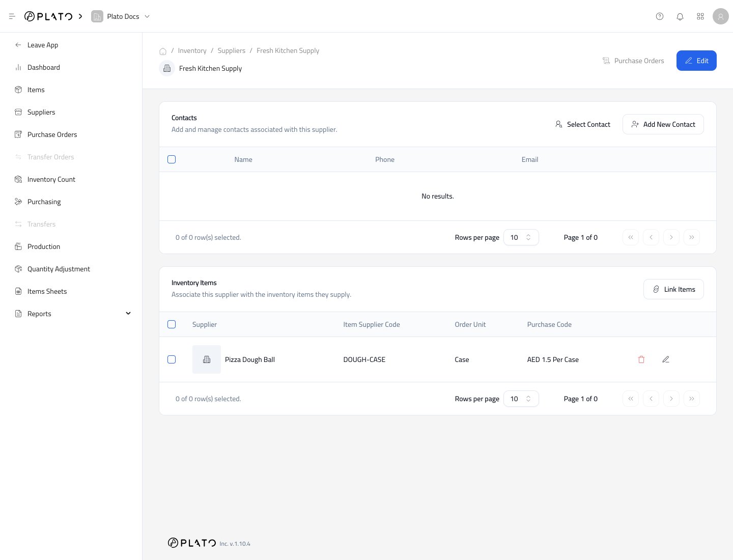Click Transfers in sidebar
Viewport: 733px width, 560px height.
[71, 224]
